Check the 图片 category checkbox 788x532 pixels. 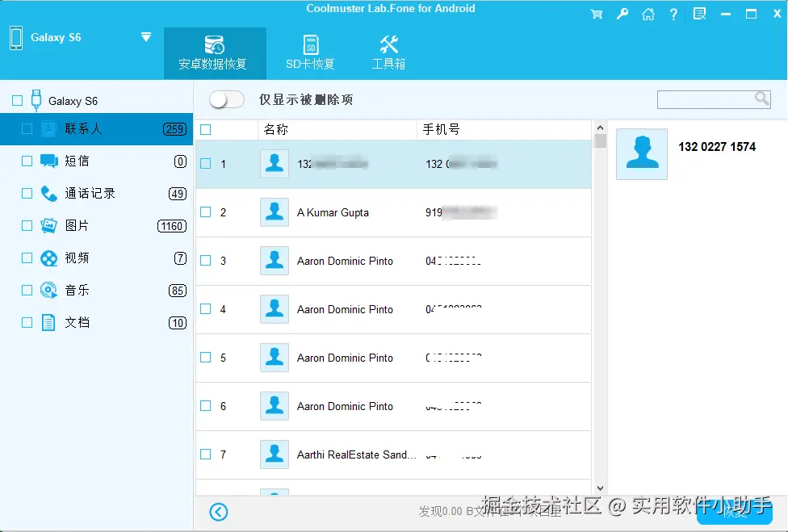(27, 226)
